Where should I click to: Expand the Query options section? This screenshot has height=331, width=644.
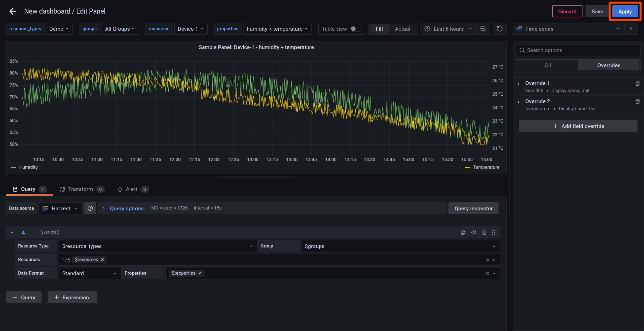(x=126, y=208)
